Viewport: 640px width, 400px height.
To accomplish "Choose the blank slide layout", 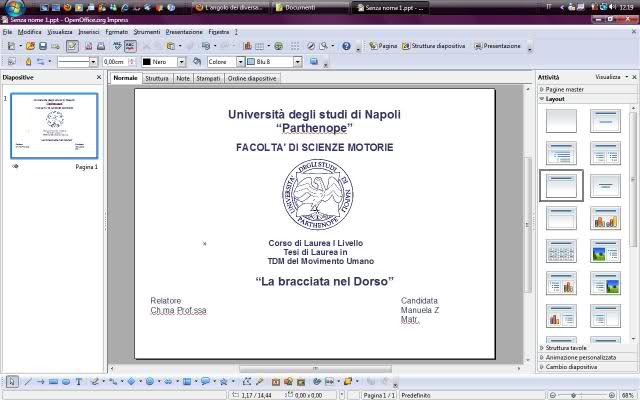I will (x=561, y=121).
